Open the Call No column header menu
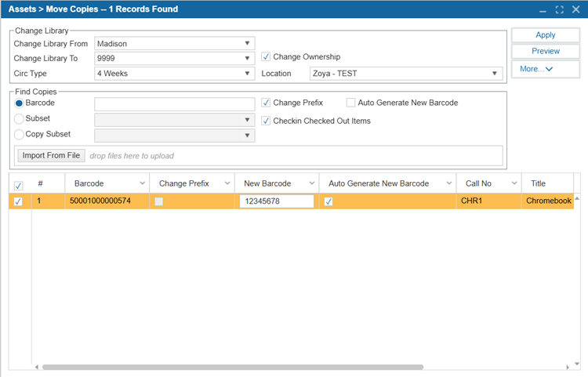The image size is (588, 377). pos(514,183)
